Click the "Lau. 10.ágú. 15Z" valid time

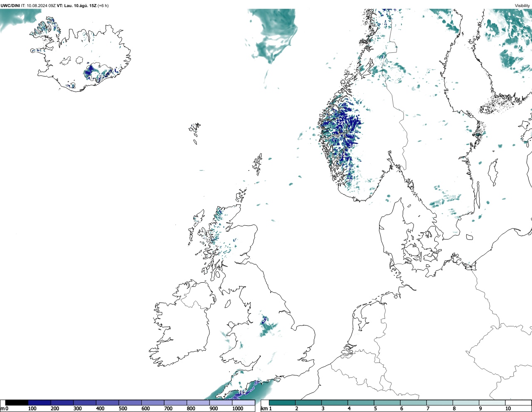pos(80,5)
